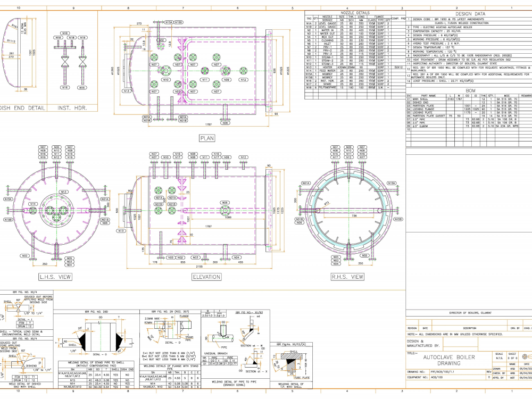The height and width of the screenshot is (399, 532).
Task: Select the N10 nozzle tag inside plan view
Action: pos(165,80)
